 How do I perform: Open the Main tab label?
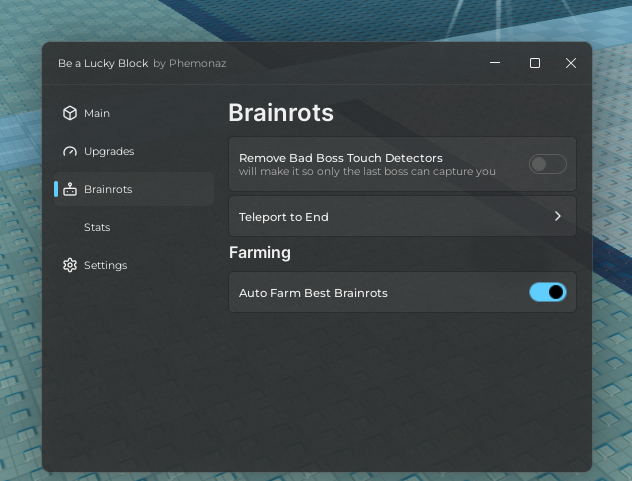click(97, 113)
